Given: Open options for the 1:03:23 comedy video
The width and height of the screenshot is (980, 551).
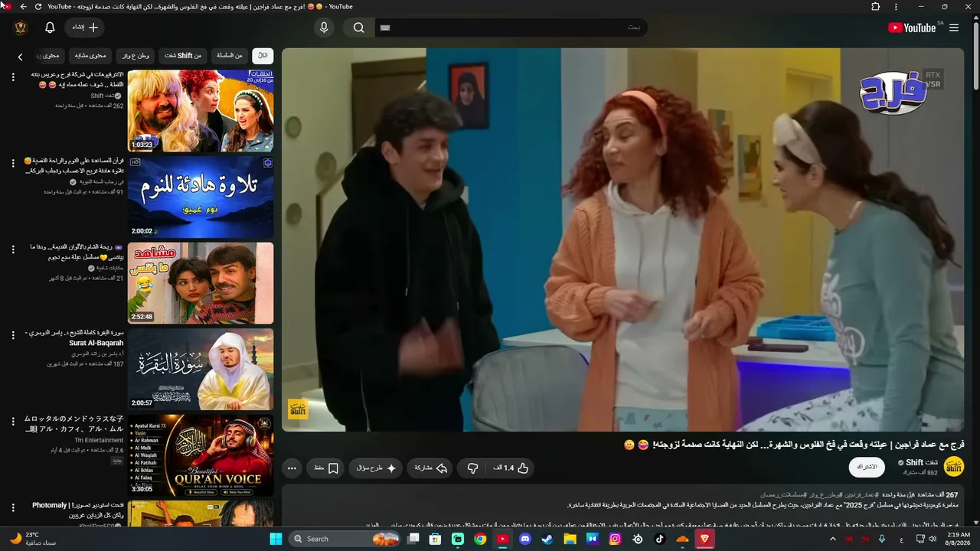Looking at the screenshot, I should click(13, 77).
